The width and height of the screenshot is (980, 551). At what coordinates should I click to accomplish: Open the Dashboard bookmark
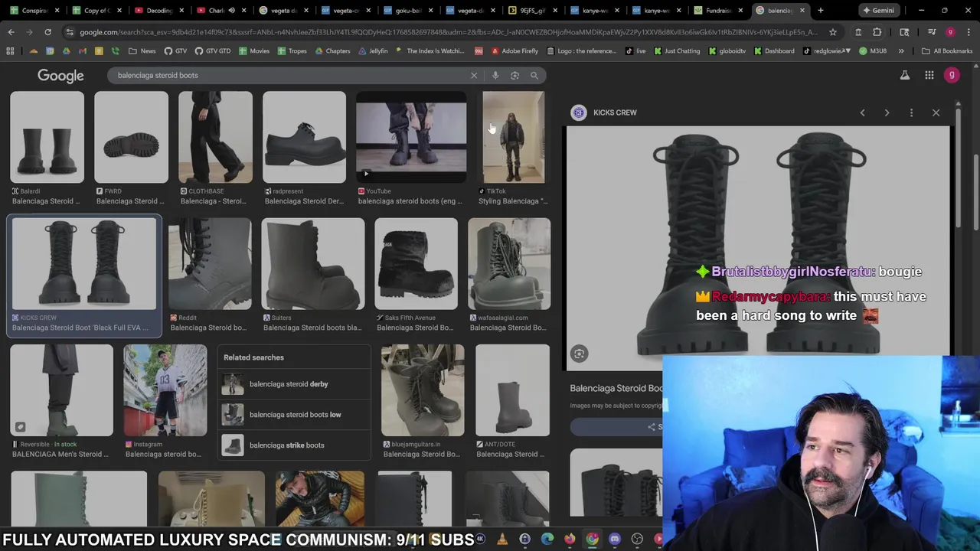[774, 51]
